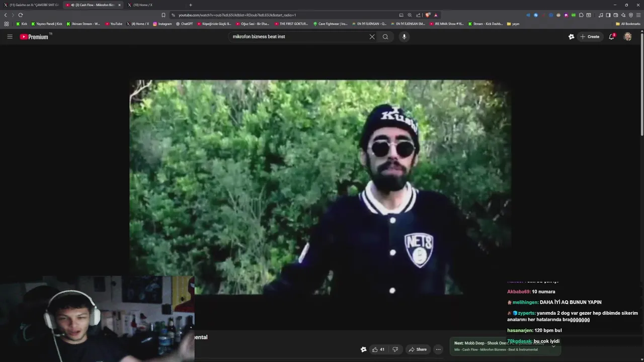The height and width of the screenshot is (362, 644).
Task: Open Brave Leo AI sparkle icon
Action: tap(623, 15)
